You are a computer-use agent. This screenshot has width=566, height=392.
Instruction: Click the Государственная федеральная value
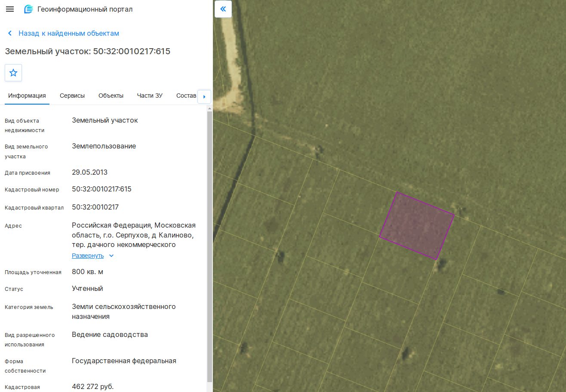[x=124, y=361]
